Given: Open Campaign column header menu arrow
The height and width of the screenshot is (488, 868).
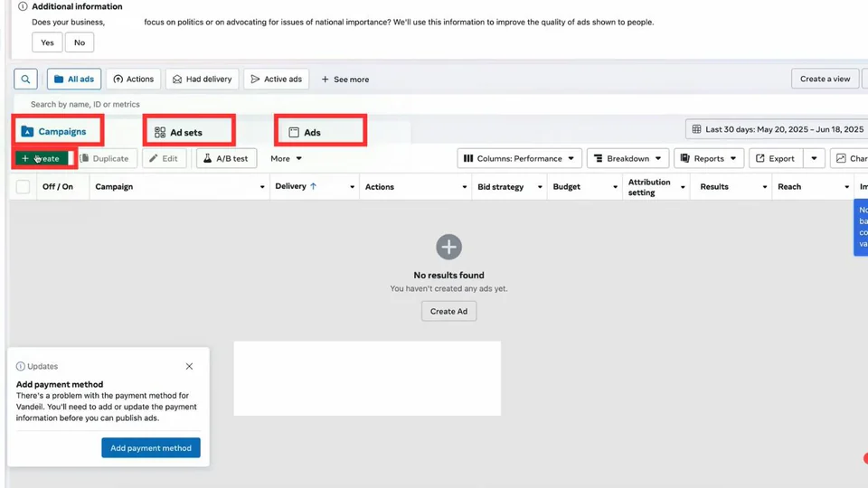Looking at the screenshot, I should (262, 187).
